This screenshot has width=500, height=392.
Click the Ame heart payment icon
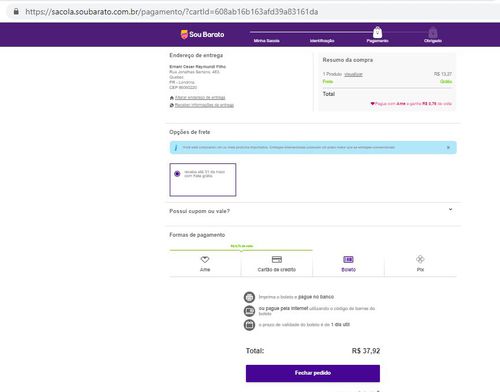(205, 259)
